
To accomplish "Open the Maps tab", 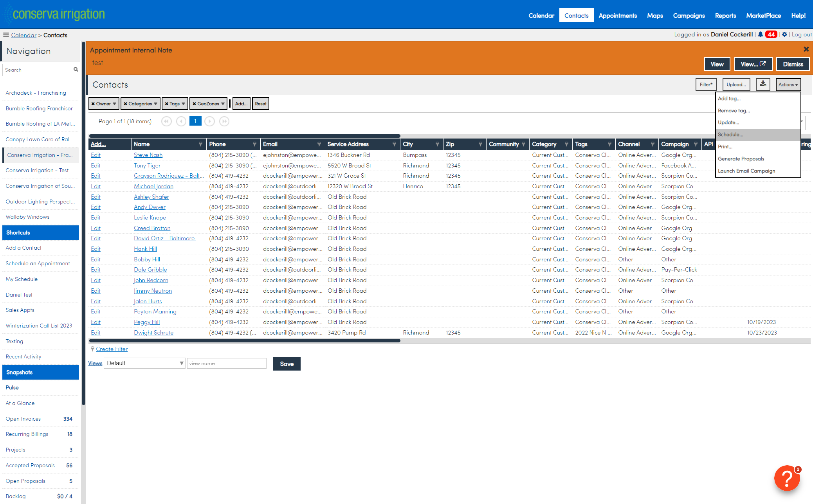I will click(654, 16).
